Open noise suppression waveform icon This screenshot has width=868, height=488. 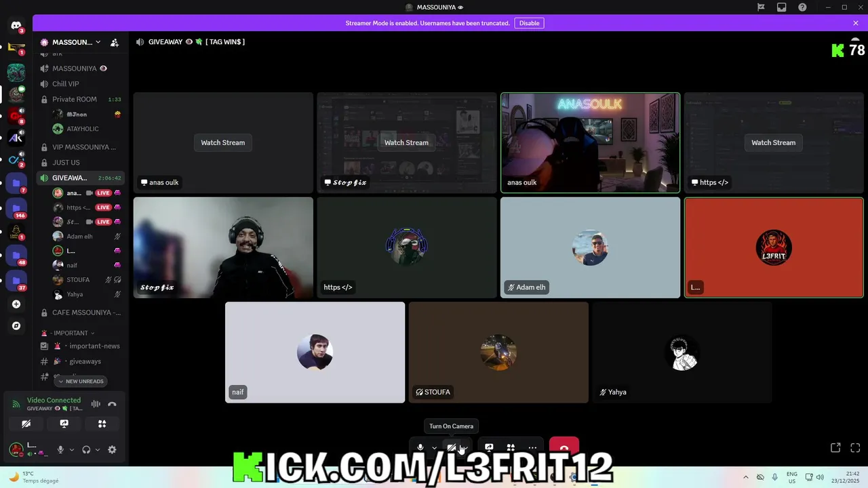(x=96, y=404)
